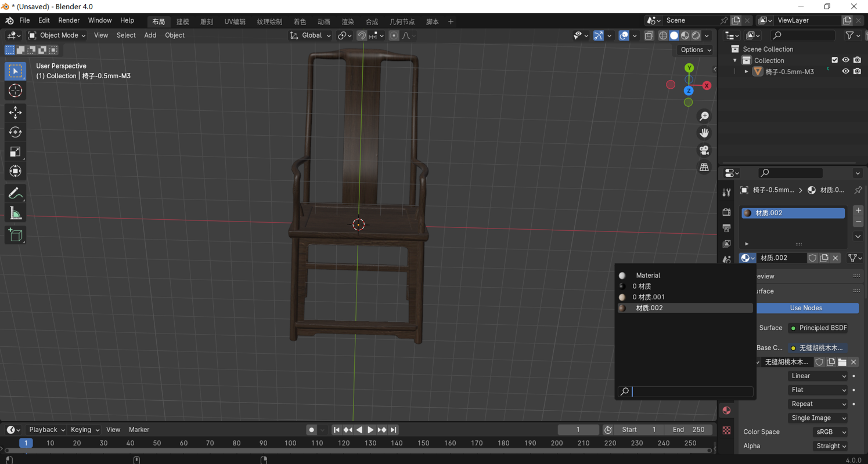
Task: Click the 3D Cursor tool
Action: point(15,90)
